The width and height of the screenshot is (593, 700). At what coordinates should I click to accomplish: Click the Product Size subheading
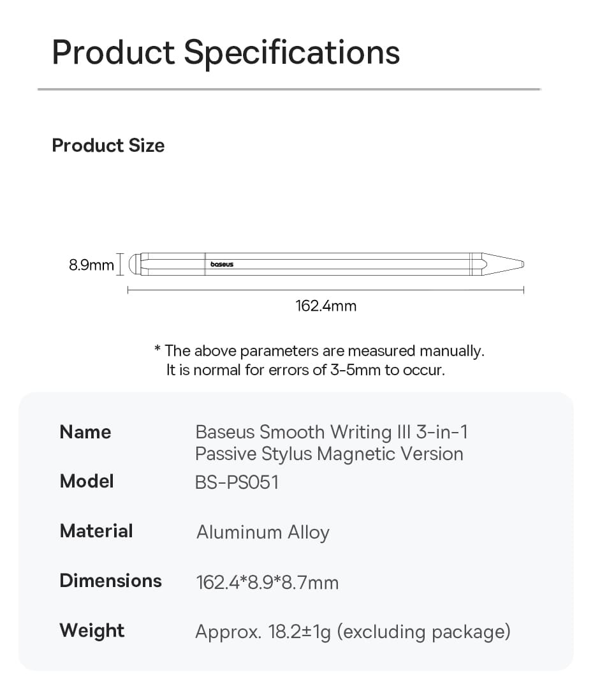108,145
